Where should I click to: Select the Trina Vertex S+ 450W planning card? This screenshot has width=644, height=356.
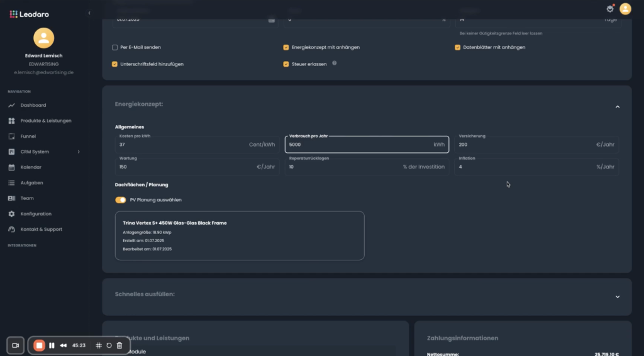pyautogui.click(x=240, y=236)
